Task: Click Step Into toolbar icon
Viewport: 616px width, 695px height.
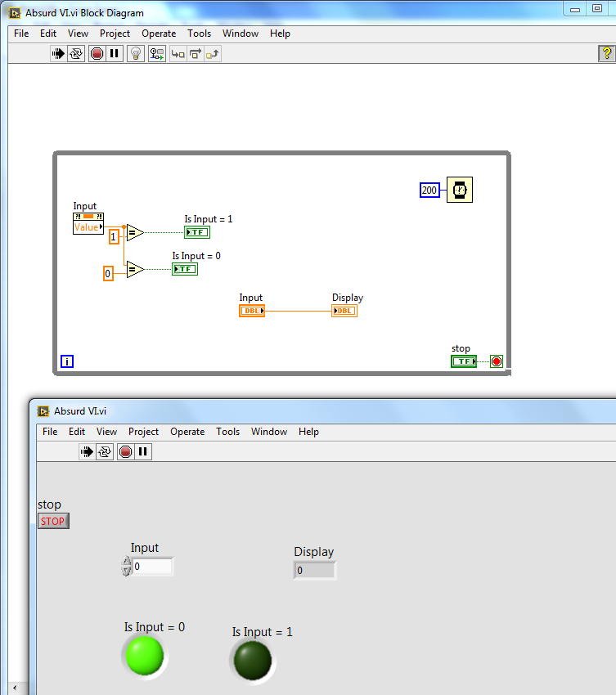Action: tap(178, 54)
